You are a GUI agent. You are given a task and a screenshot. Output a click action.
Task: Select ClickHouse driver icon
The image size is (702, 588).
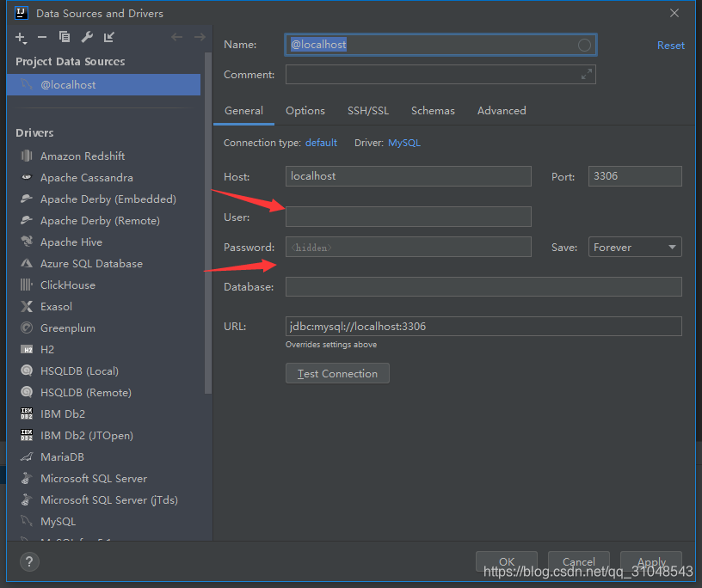27,285
